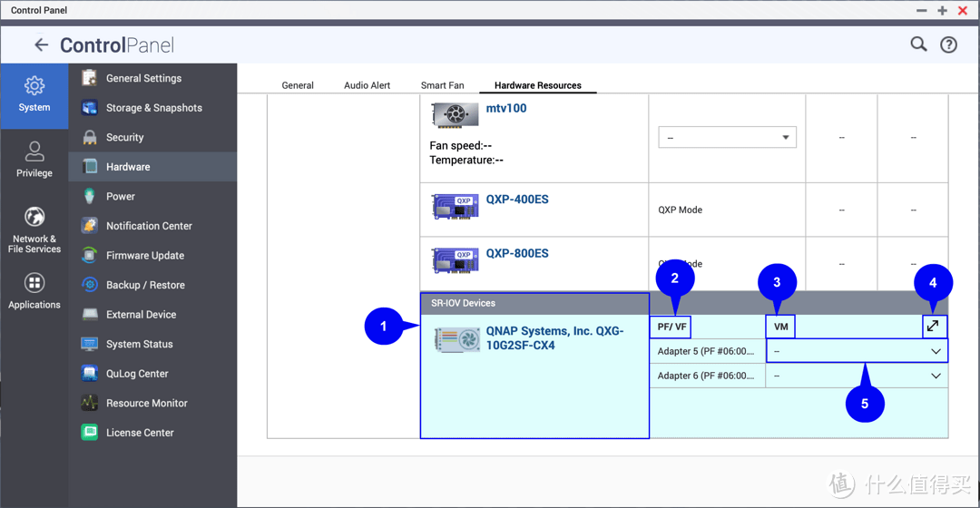The image size is (980, 508).
Task: Open the mtv100 mode dropdown
Action: pyautogui.click(x=727, y=138)
